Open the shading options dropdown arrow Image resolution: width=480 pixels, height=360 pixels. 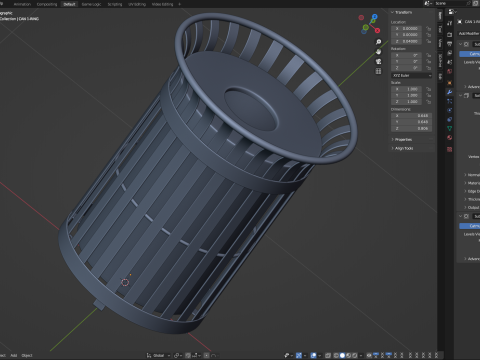[361, 355]
